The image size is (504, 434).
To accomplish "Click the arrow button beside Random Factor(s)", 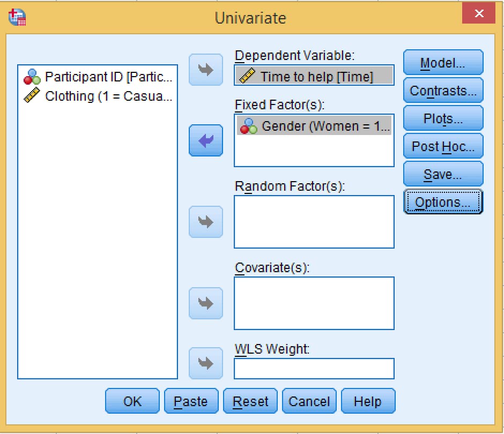I will (x=206, y=222).
